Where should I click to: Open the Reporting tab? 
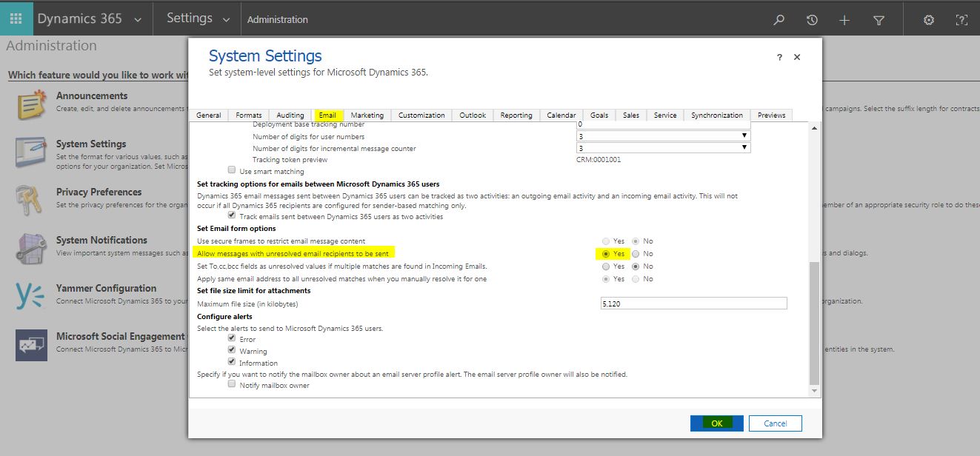pyautogui.click(x=516, y=115)
